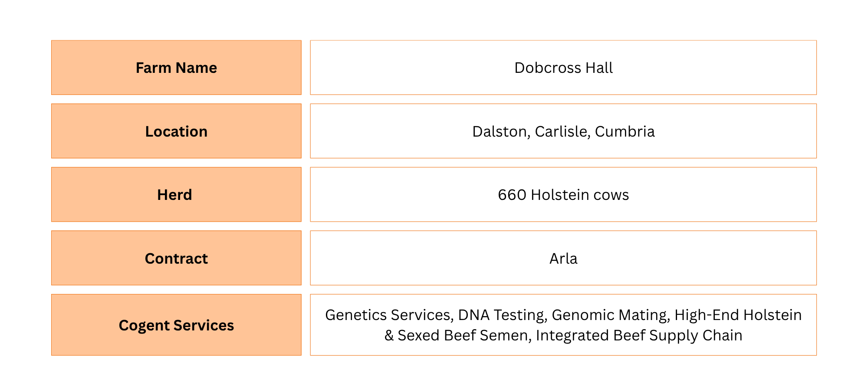Select the Arla value cell
The width and height of the screenshot is (868, 392).
coord(563,258)
